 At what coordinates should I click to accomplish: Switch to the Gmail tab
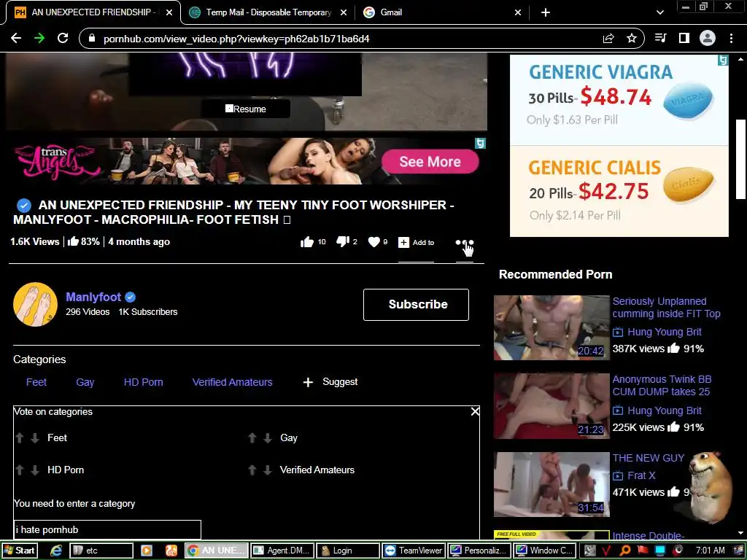point(441,12)
